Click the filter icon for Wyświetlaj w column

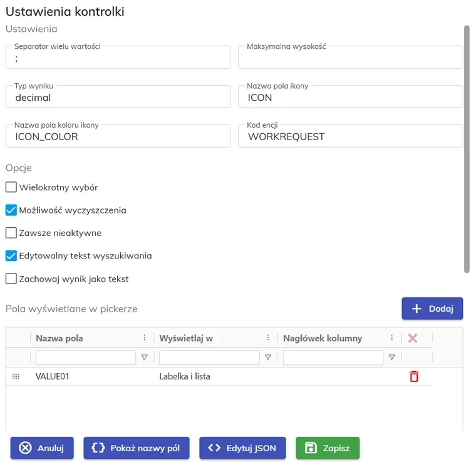click(268, 357)
